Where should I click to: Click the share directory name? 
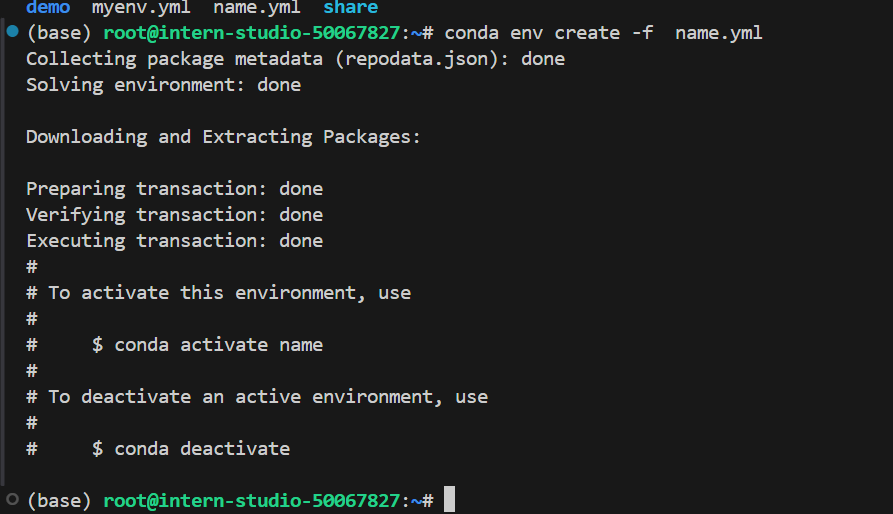tap(350, 8)
